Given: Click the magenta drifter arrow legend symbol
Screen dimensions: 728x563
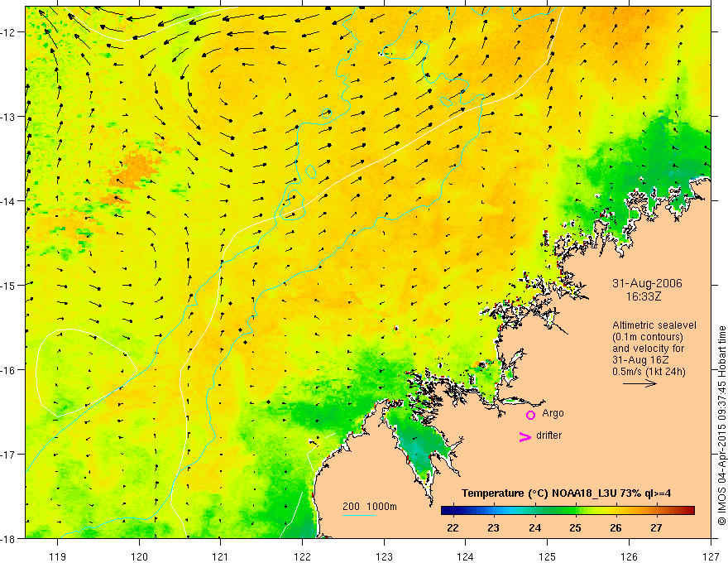Looking at the screenshot, I should [x=525, y=436].
